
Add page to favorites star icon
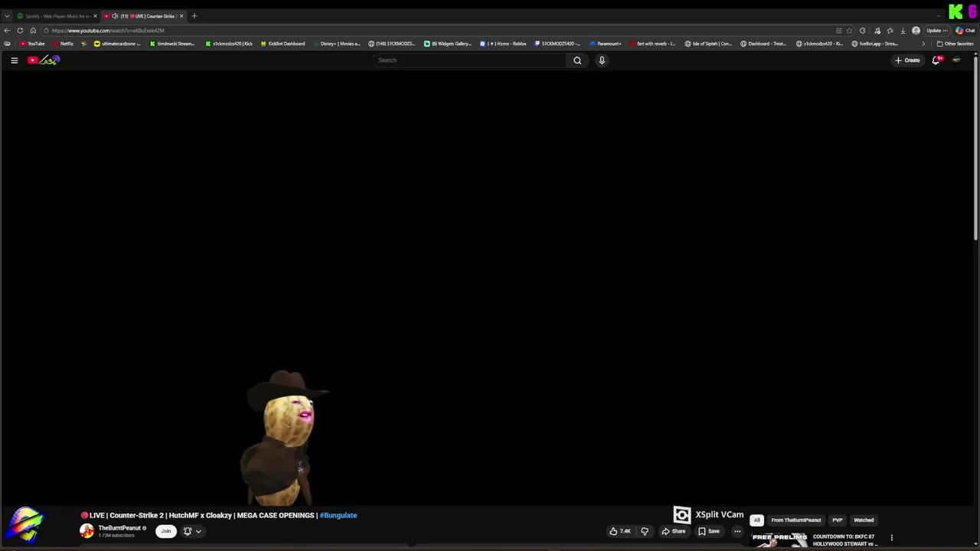(849, 31)
